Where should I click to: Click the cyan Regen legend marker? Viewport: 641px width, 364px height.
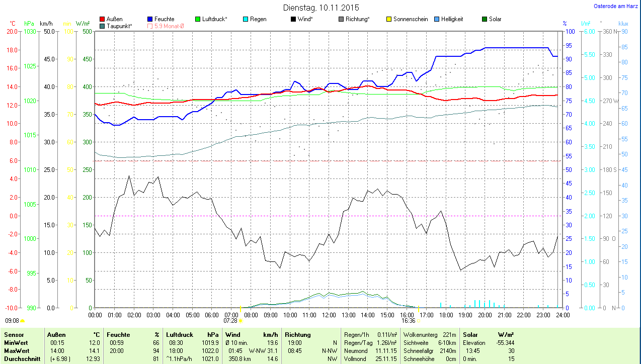(246, 19)
